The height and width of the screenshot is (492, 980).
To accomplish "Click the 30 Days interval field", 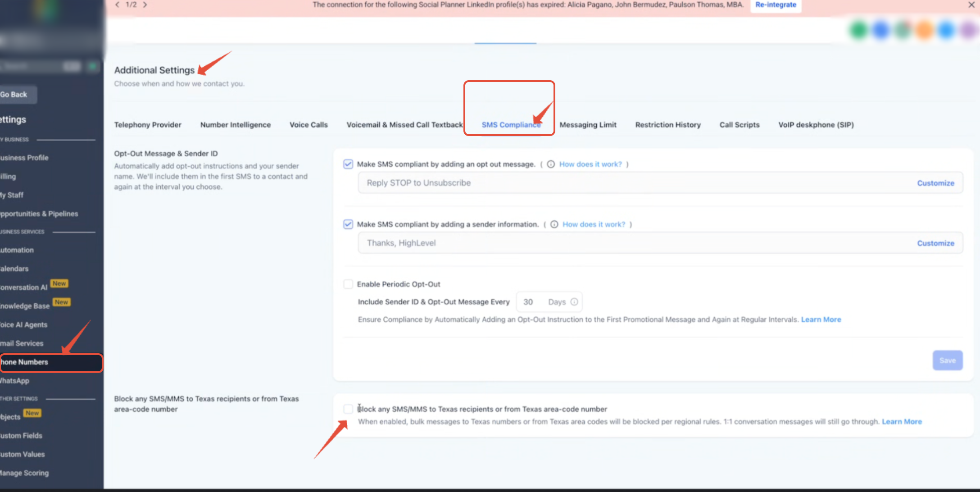I will 549,302.
